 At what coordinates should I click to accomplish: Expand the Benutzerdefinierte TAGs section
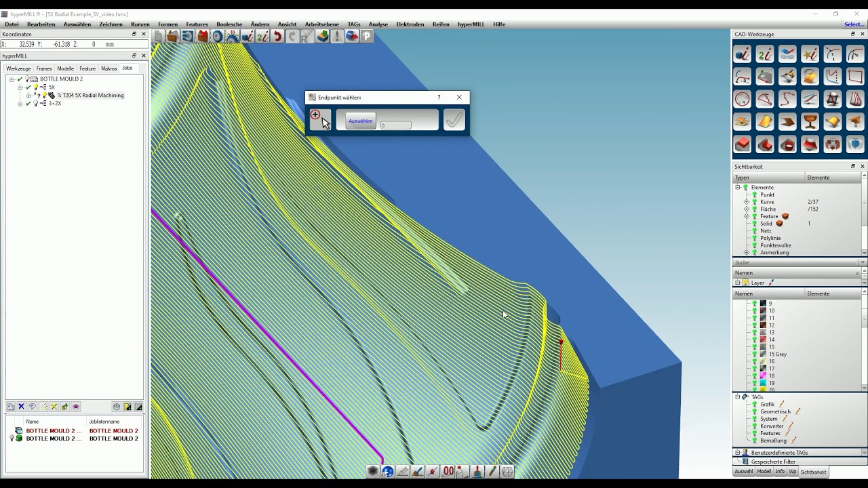[738, 452]
